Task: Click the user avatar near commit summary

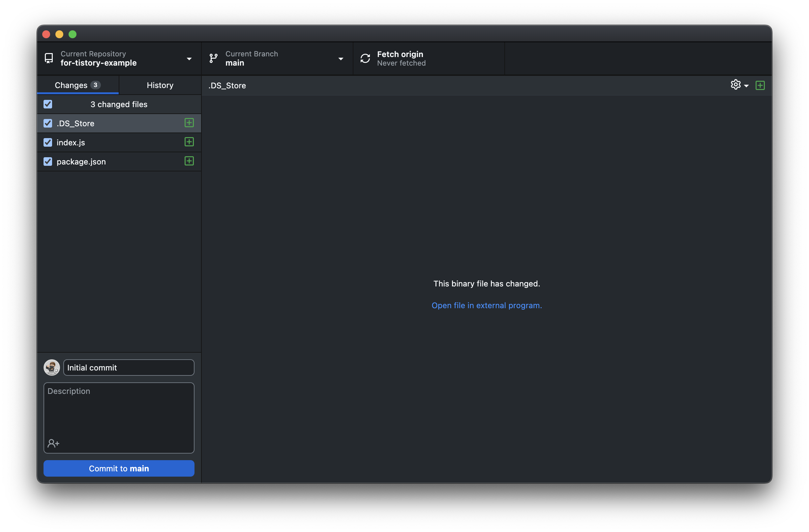Action: tap(52, 368)
